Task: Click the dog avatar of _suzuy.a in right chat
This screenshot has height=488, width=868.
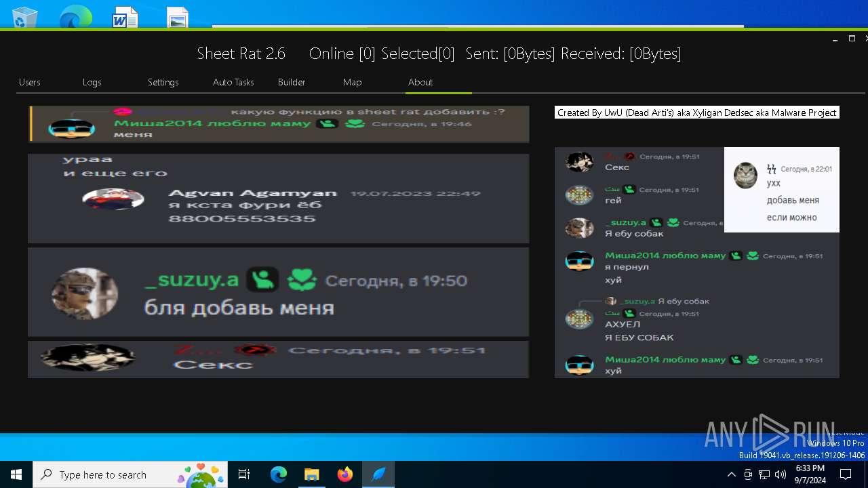Action: tap(579, 228)
